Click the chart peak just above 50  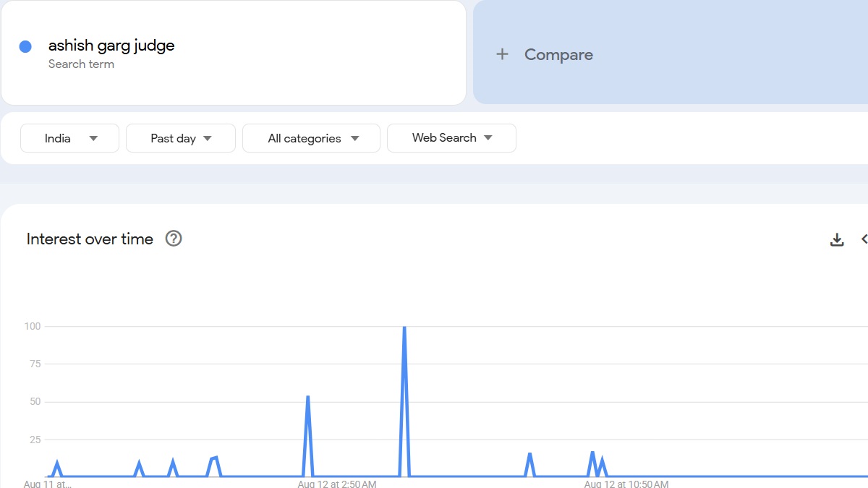[x=308, y=397]
